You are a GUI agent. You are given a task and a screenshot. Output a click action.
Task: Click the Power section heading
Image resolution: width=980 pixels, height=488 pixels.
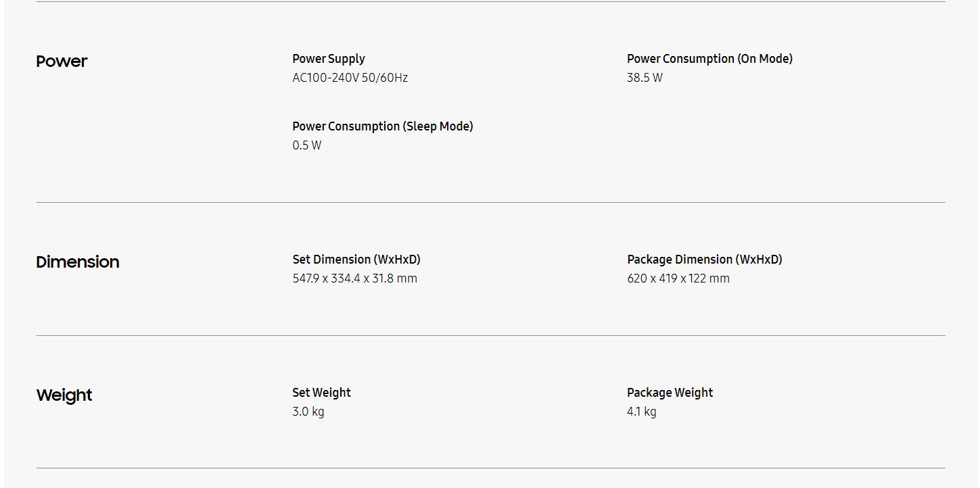(62, 62)
